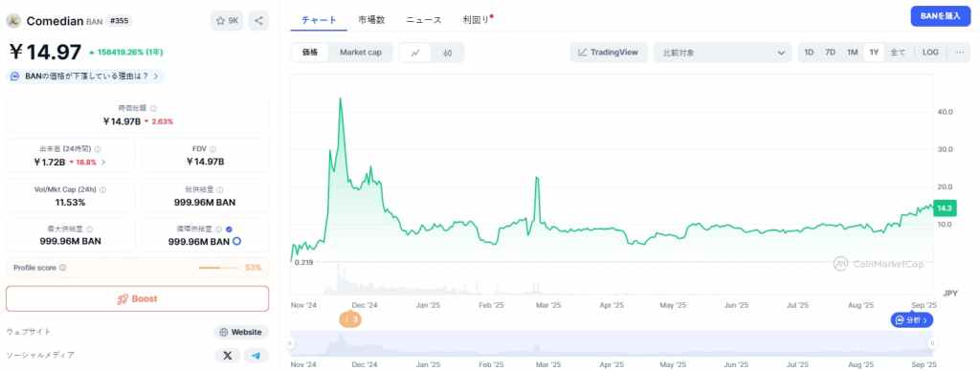Open the chart more options ellipsis
The height and width of the screenshot is (371, 980).
[x=959, y=53]
